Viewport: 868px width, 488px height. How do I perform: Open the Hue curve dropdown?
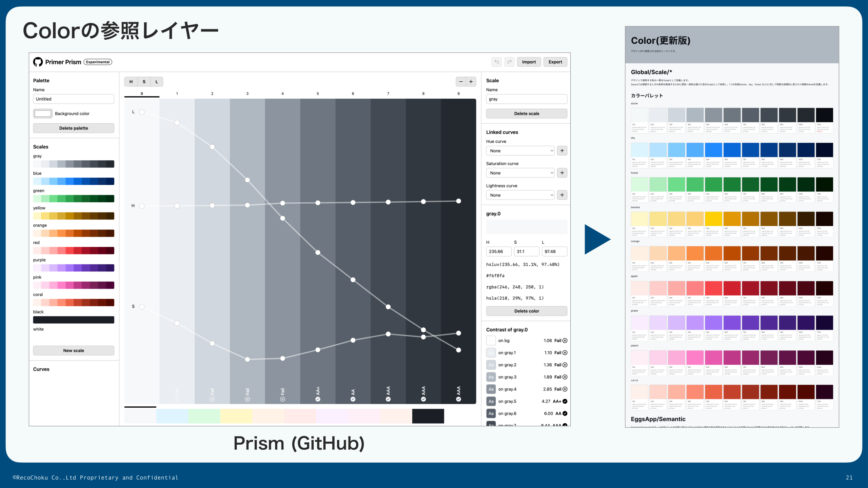click(520, 150)
